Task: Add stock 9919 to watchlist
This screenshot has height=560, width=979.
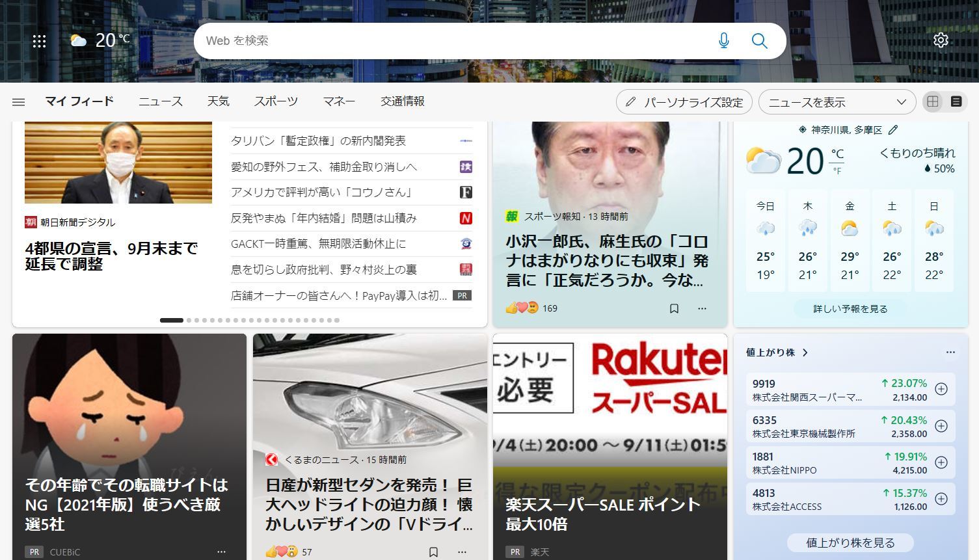Action: pyautogui.click(x=941, y=390)
